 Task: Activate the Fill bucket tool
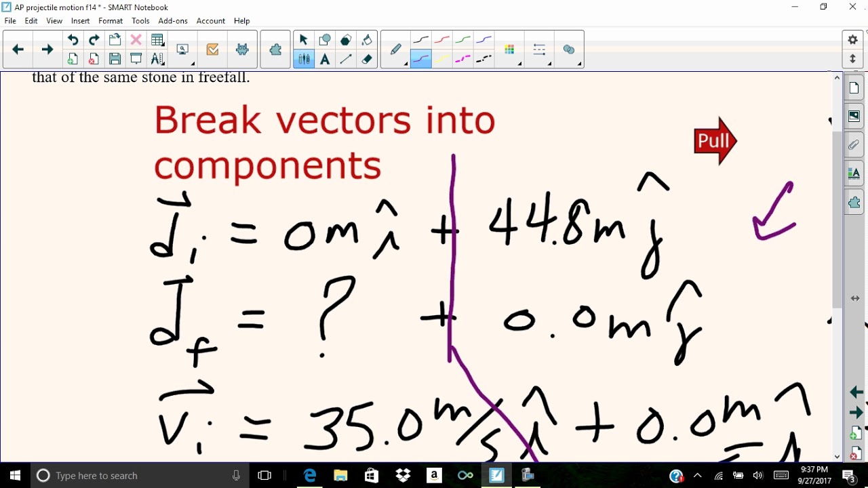pos(367,40)
